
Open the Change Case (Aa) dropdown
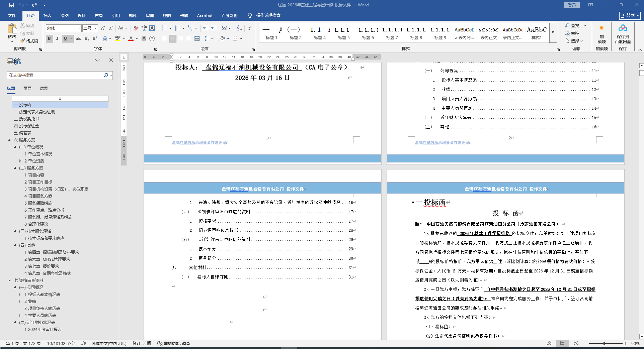(x=123, y=28)
